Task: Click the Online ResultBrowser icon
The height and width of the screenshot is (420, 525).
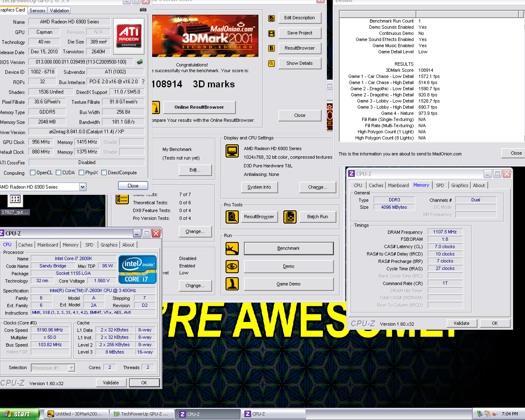Action: click(156, 107)
